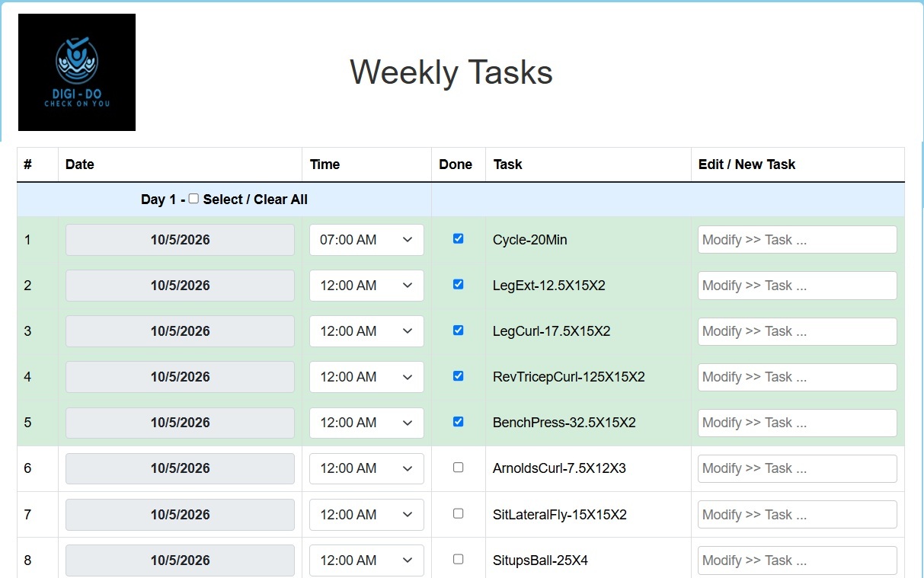
Task: Click the task name SitLateralFly-15X15X2
Action: click(x=560, y=515)
